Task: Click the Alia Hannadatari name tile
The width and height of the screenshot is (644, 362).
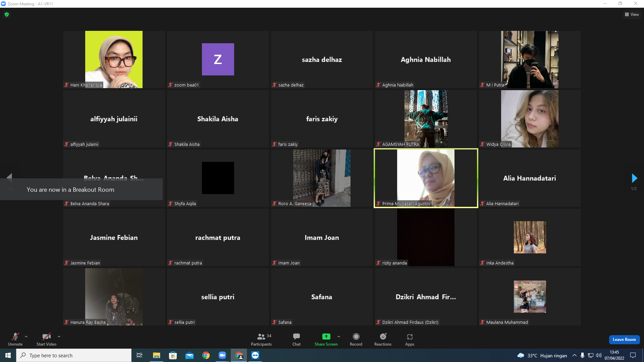Action: (x=530, y=178)
